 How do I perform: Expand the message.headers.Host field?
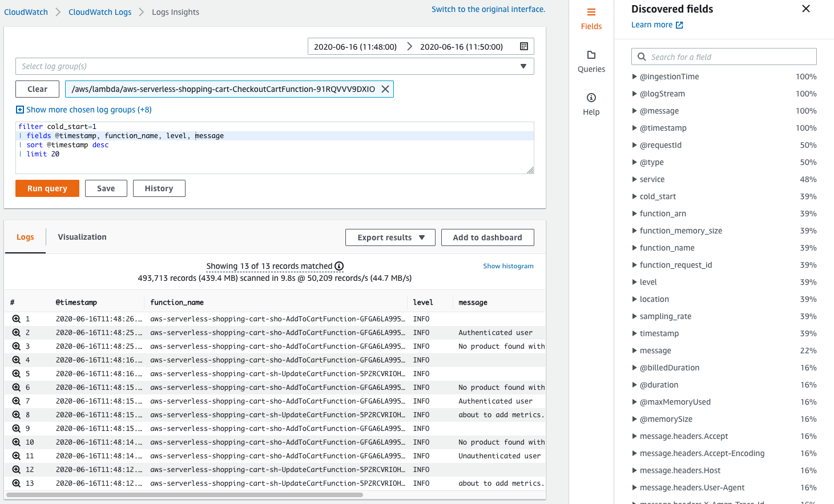(x=634, y=470)
